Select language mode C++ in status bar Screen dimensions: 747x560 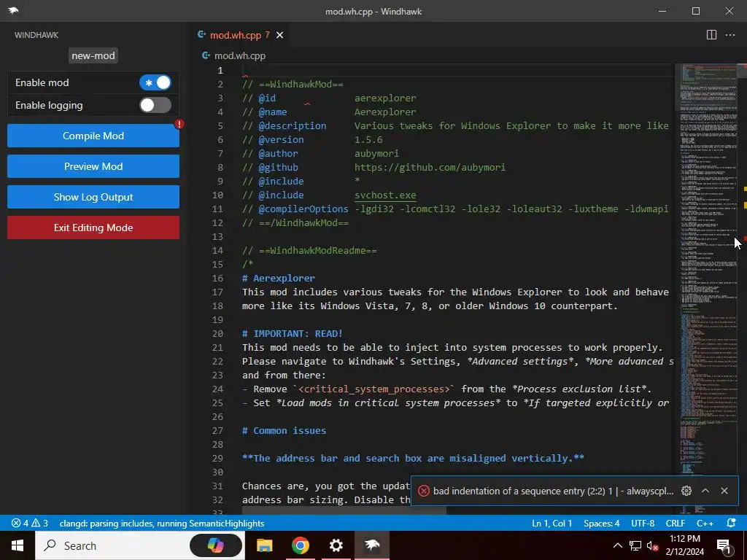[x=705, y=524]
